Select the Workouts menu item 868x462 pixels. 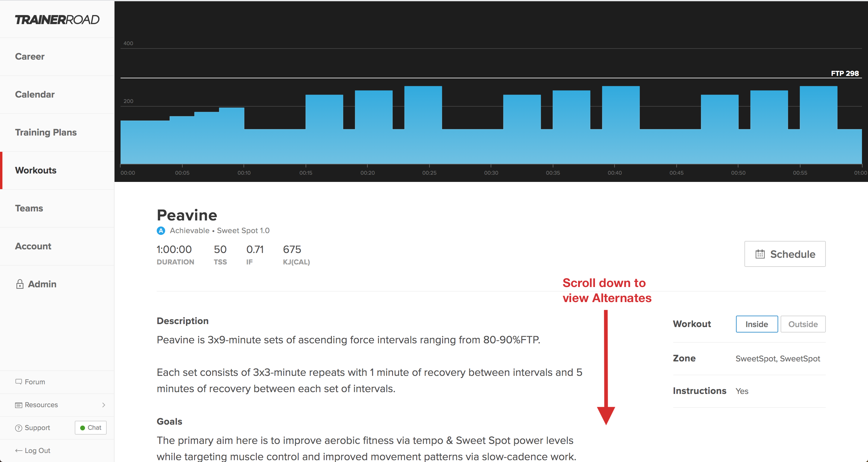(36, 170)
